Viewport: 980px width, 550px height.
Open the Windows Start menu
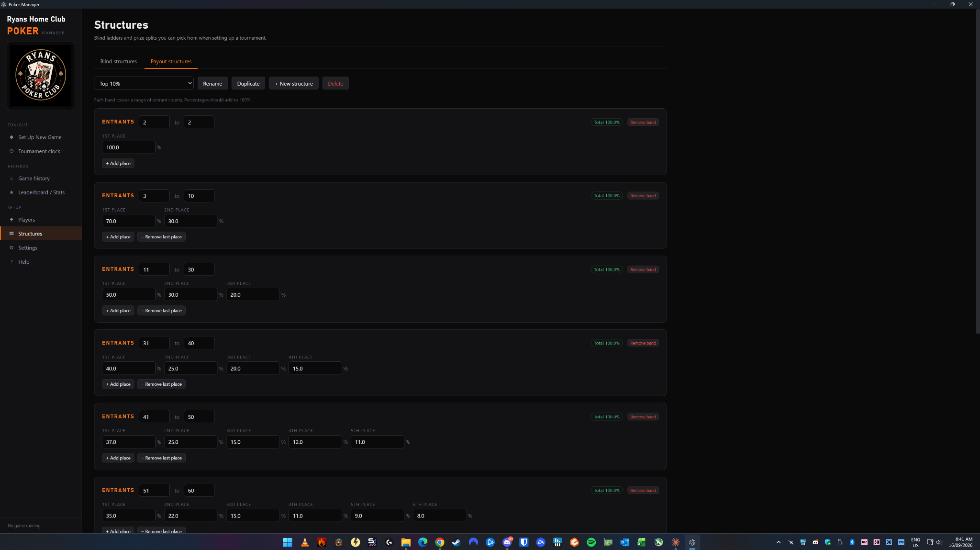288,542
